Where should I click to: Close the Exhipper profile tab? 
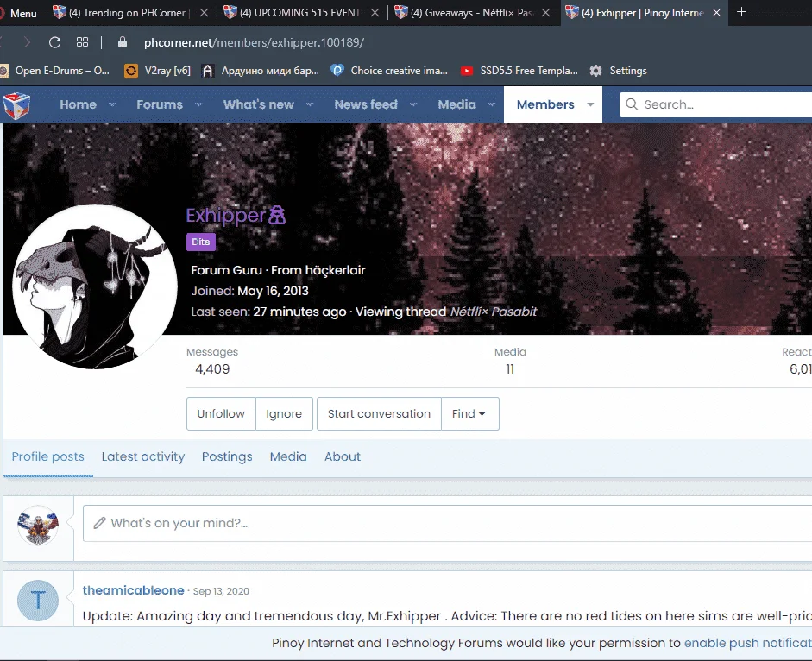pyautogui.click(x=717, y=12)
